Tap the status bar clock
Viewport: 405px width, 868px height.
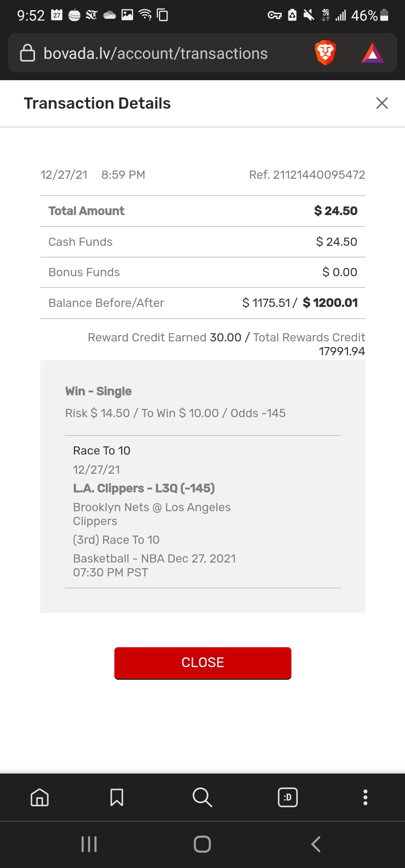coord(31,15)
